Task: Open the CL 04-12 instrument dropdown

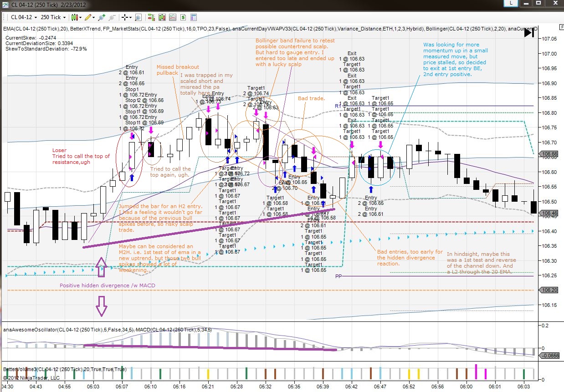Action: (x=24, y=17)
